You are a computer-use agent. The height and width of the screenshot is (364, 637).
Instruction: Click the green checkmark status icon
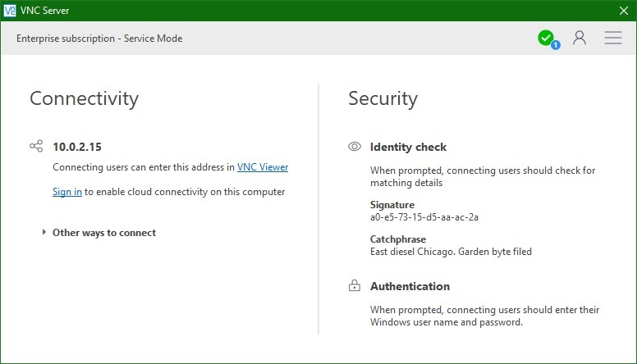coord(545,37)
